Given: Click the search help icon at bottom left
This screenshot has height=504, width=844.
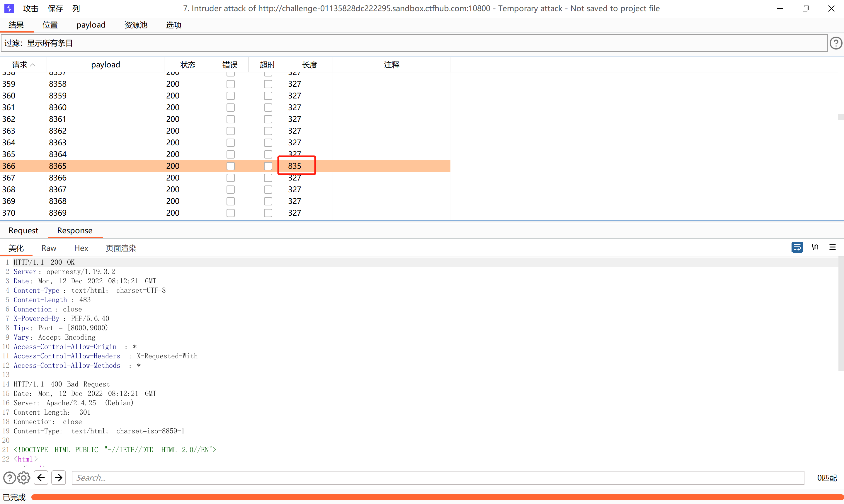Looking at the screenshot, I should 9,478.
